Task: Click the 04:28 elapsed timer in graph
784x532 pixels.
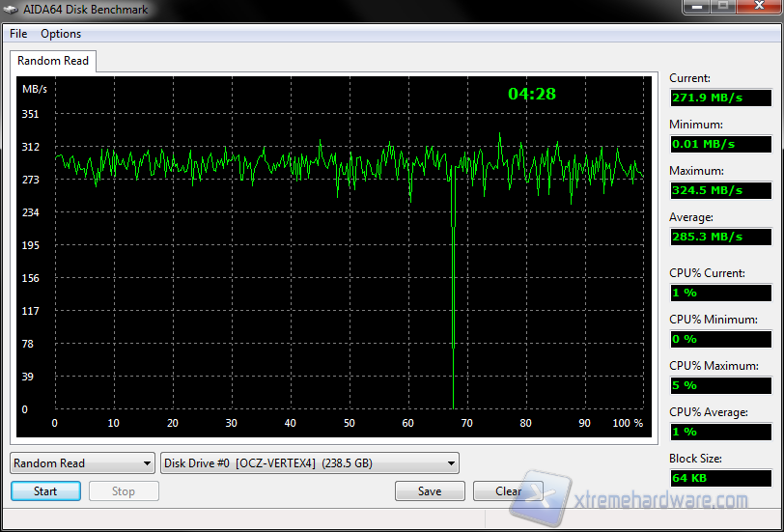Action: tap(532, 94)
